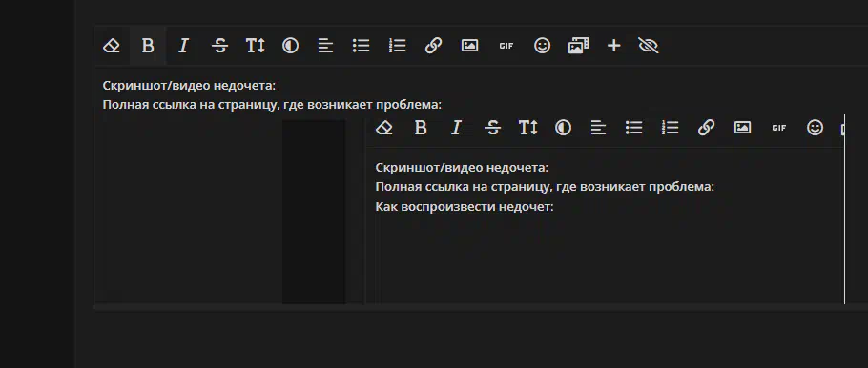Open GIF picker in top toolbar
This screenshot has height=368, width=868.
coord(506,46)
